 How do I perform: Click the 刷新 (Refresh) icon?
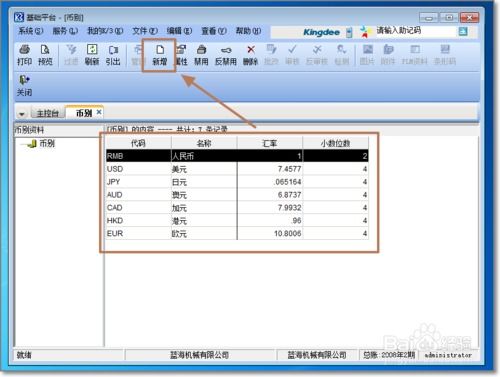92,55
